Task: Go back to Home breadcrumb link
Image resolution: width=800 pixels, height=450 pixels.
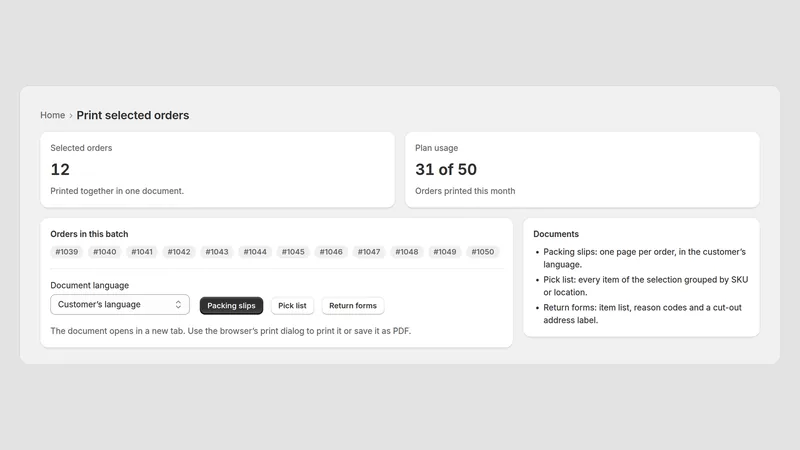Action: (53, 115)
